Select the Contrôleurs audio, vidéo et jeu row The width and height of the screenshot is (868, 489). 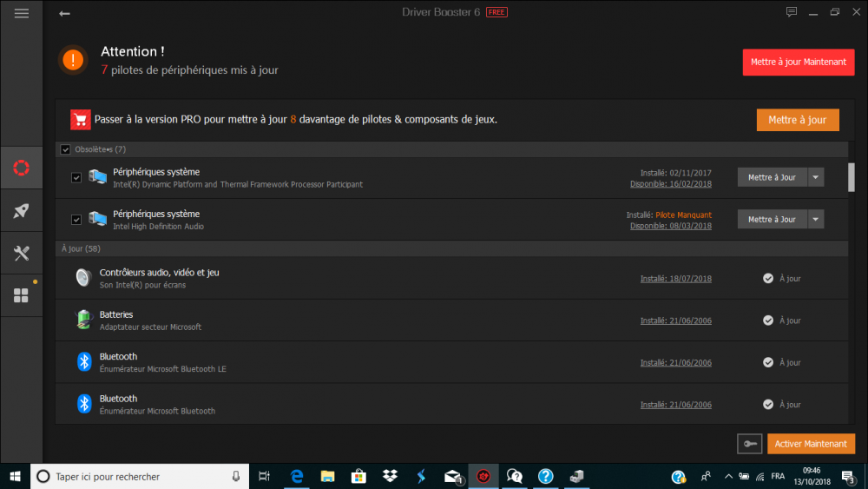(451, 278)
